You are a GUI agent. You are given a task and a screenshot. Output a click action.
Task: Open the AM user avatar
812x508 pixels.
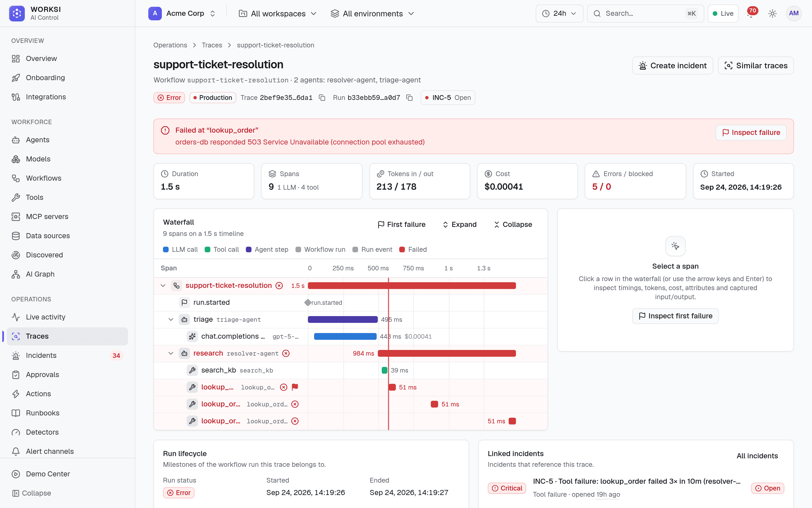click(794, 14)
